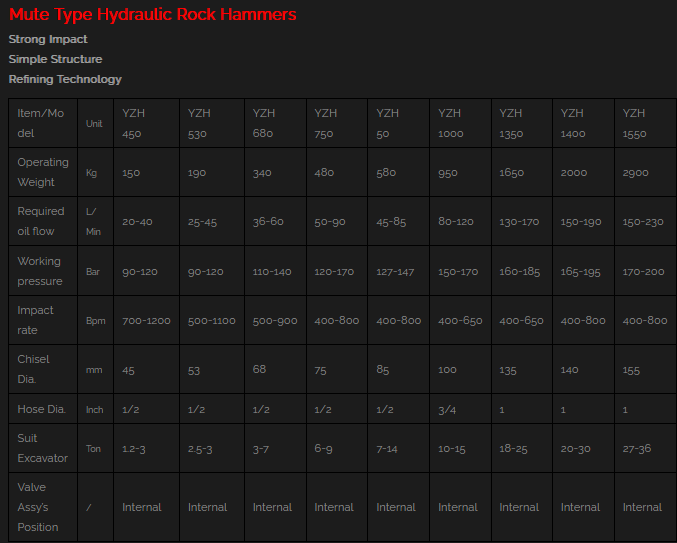This screenshot has width=677, height=543.
Task: Select the Strong Impact text line
Action: [x=48, y=39]
